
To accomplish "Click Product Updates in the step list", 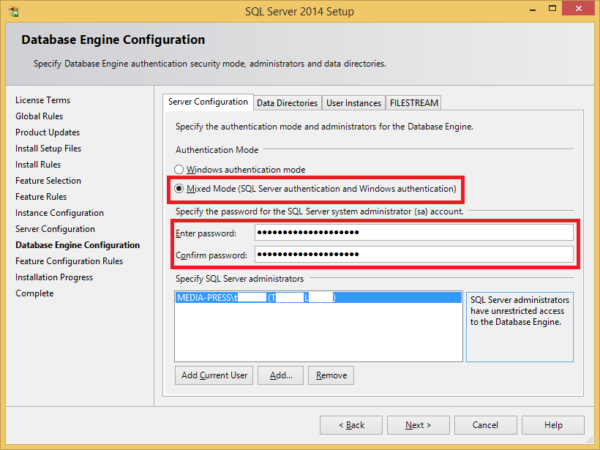I will 47,132.
